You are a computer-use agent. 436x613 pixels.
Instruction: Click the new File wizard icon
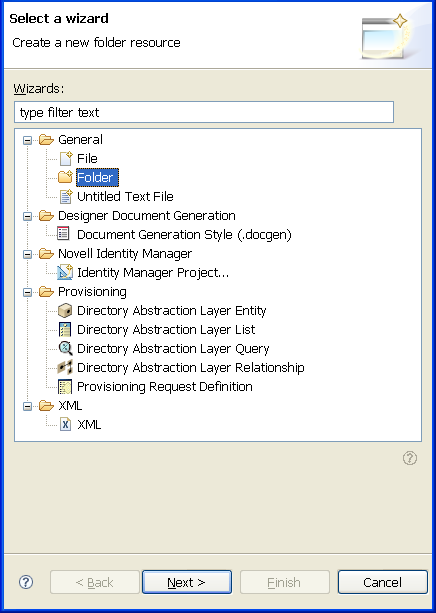click(x=66, y=158)
